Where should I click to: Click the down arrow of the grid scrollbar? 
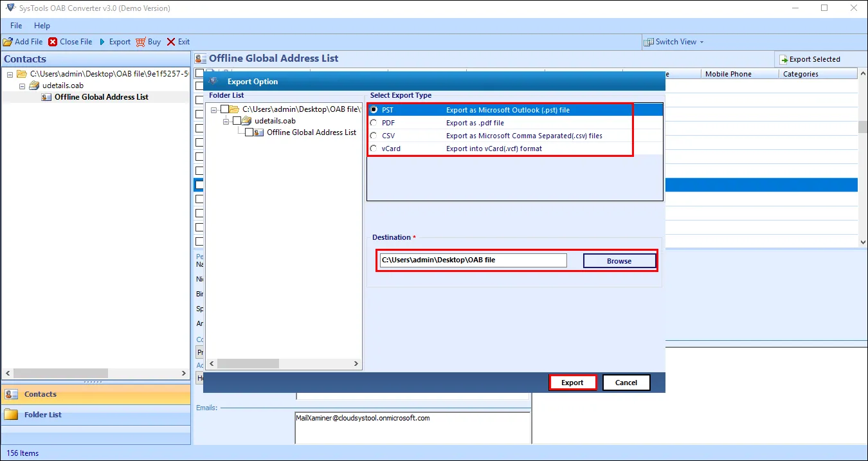pos(863,242)
